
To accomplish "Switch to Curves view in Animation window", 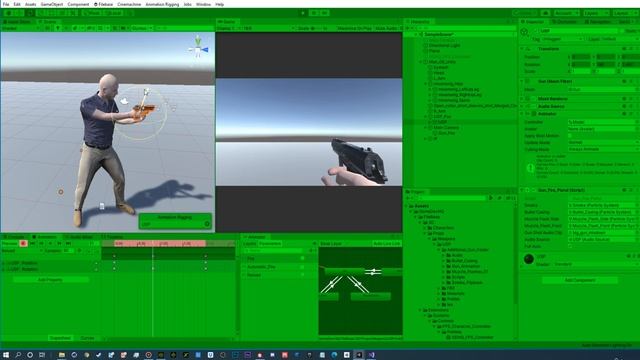I will point(87,338).
